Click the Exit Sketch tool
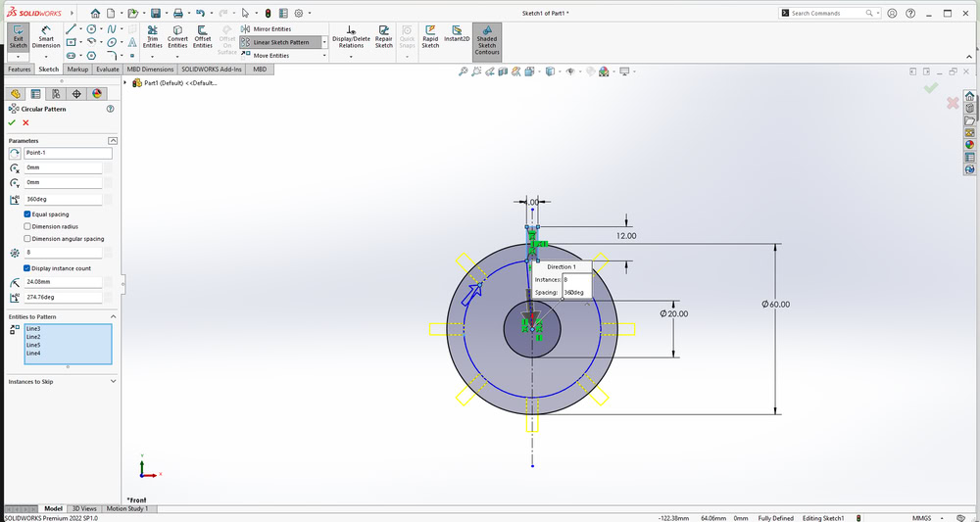Image resolution: width=980 pixels, height=522 pixels. (18, 37)
